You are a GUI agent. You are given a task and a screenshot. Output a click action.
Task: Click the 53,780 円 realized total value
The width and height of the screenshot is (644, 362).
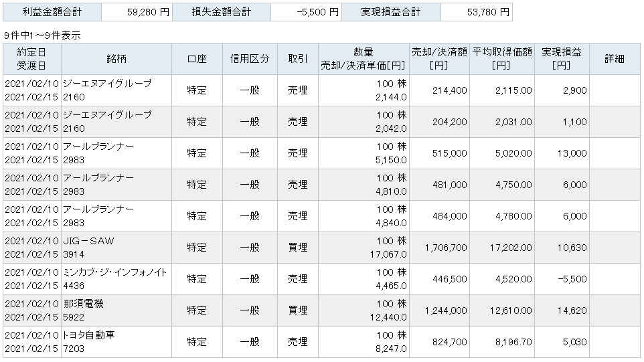(x=485, y=12)
